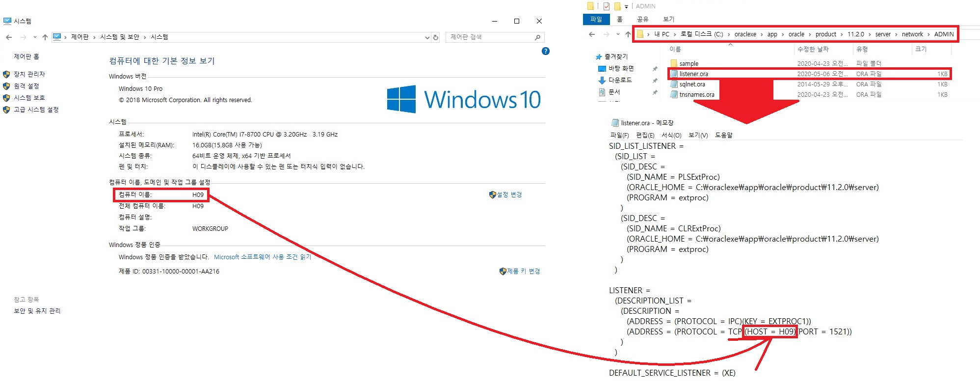Image resolution: width=980 pixels, height=385 pixels.
Task: Expand chevron after 제어판 in System address bar
Action: [94, 37]
